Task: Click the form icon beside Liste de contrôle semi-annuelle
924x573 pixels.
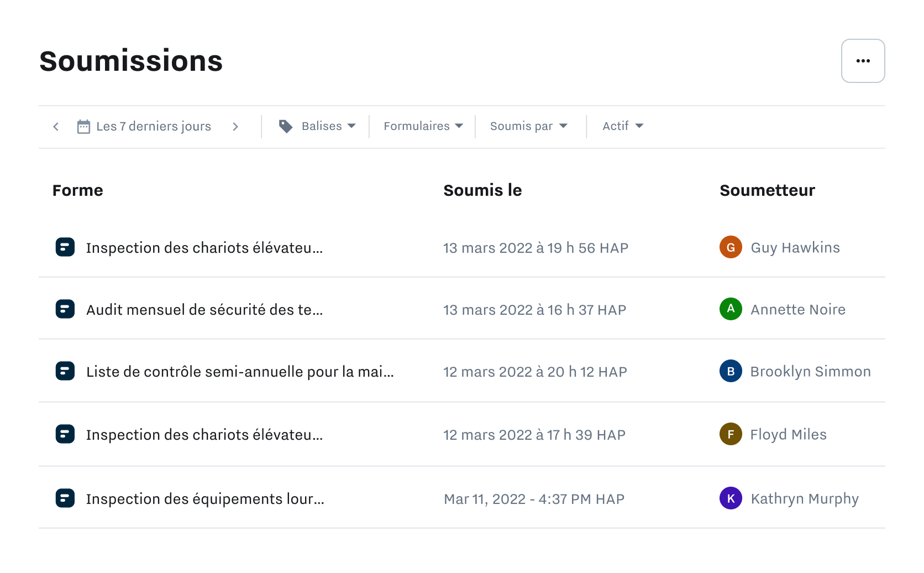Action: point(65,371)
